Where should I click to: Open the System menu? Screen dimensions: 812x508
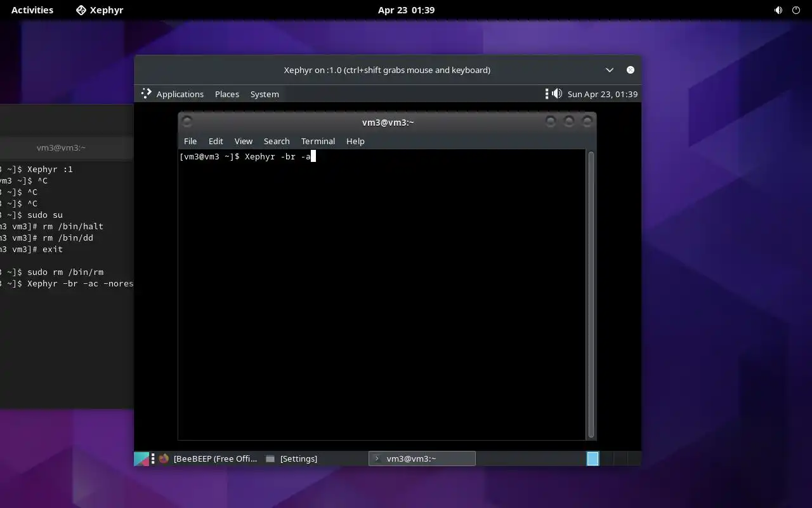coord(265,94)
